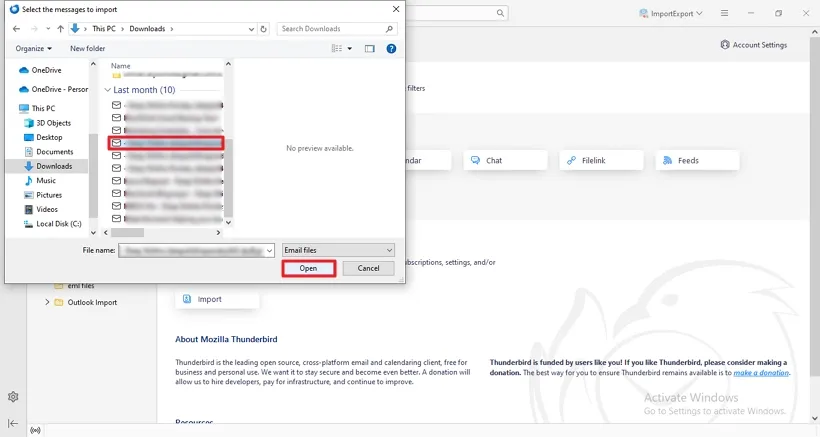Open ImportExport menu in Thunderbird

(x=671, y=14)
